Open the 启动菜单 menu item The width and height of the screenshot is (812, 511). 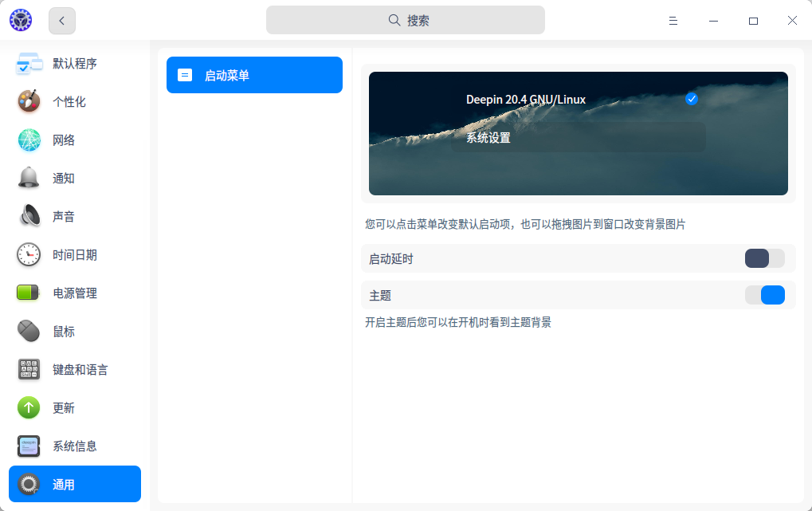[254, 74]
